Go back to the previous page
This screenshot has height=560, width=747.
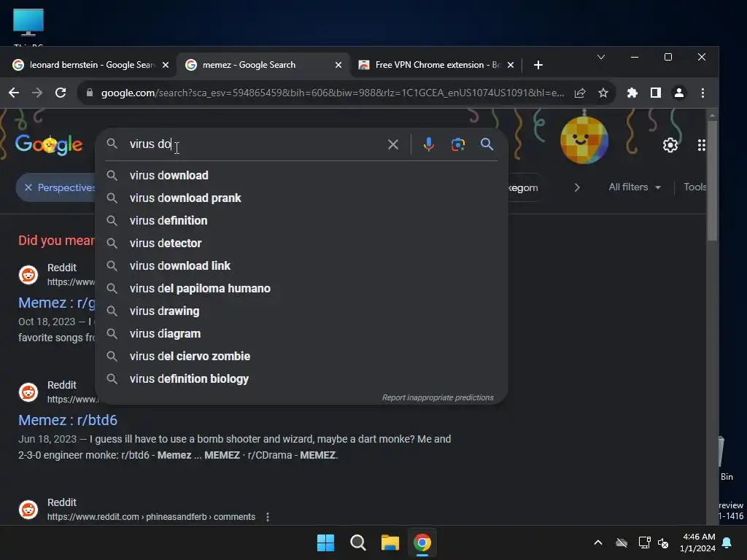click(14, 93)
